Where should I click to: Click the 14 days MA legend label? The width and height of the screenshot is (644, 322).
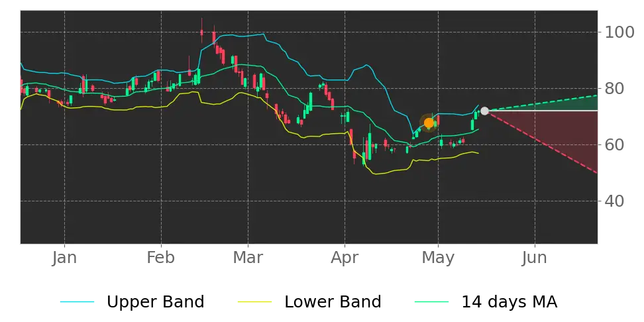click(x=510, y=302)
